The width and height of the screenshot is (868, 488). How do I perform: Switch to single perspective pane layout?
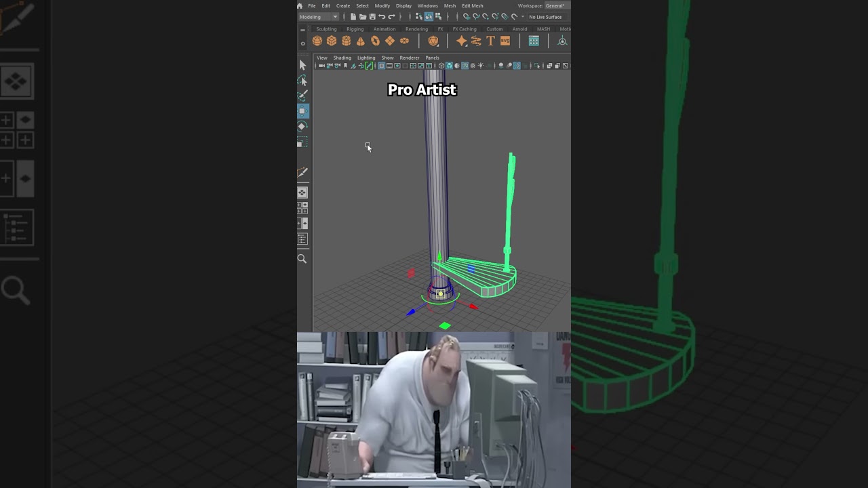(302, 192)
